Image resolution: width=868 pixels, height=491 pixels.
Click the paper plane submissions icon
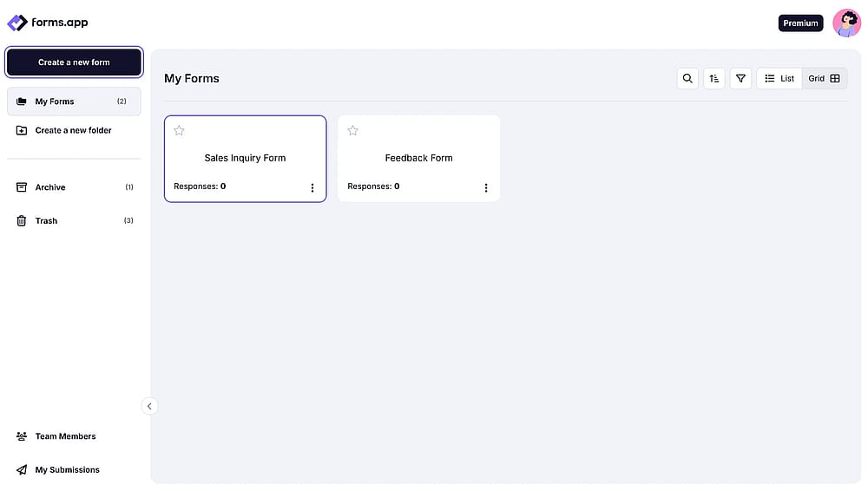pyautogui.click(x=22, y=469)
